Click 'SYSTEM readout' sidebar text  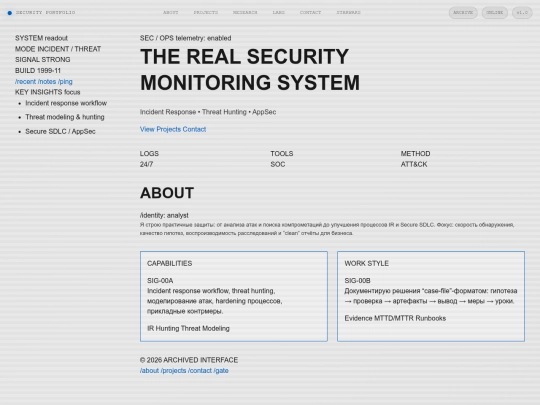click(x=41, y=38)
